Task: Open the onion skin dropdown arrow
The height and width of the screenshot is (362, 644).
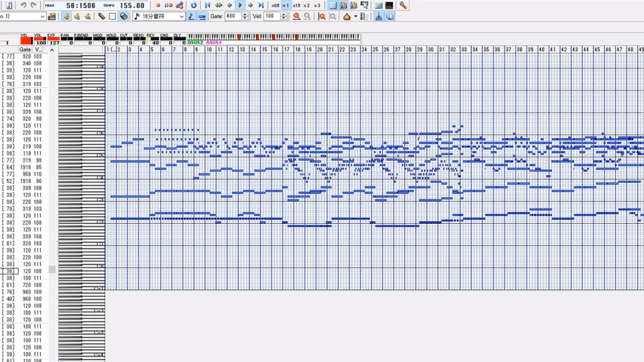Action: pyautogui.click(x=356, y=16)
